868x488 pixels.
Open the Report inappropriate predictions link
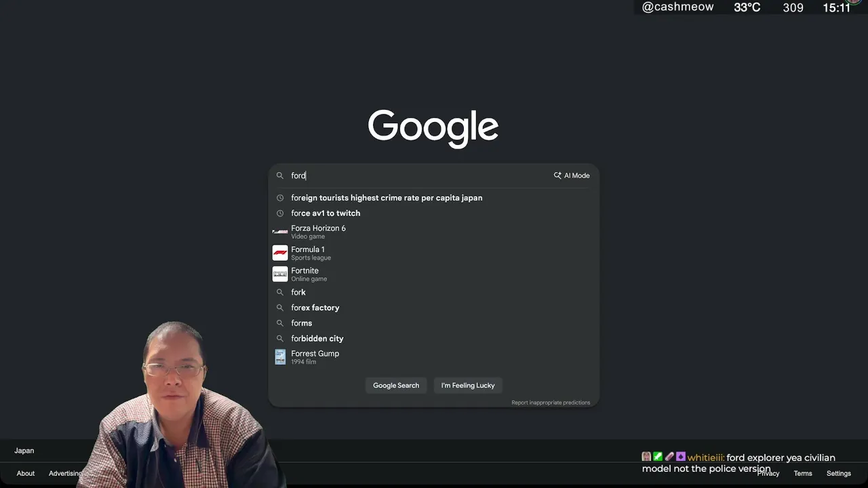coord(551,403)
